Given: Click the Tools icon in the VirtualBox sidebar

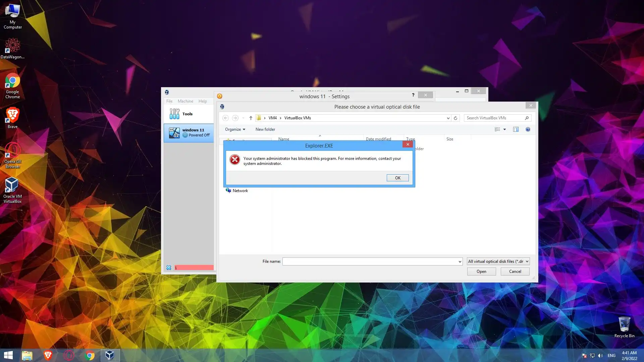Looking at the screenshot, I should point(174,114).
